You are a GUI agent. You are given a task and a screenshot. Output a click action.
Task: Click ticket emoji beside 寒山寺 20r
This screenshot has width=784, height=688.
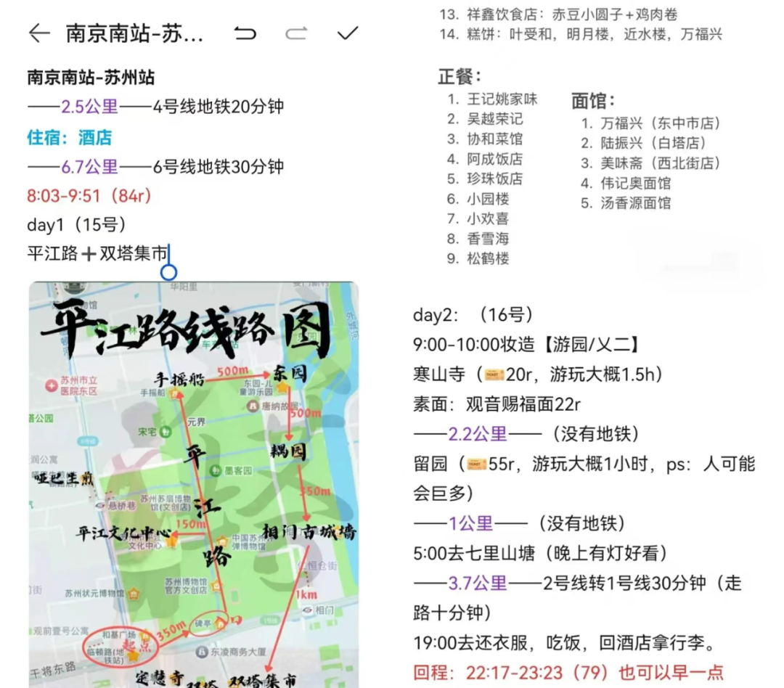point(494,374)
